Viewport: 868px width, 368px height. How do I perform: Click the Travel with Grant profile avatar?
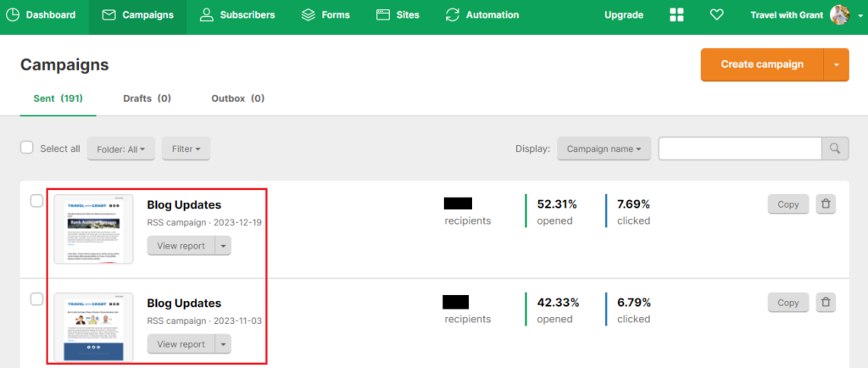click(840, 14)
